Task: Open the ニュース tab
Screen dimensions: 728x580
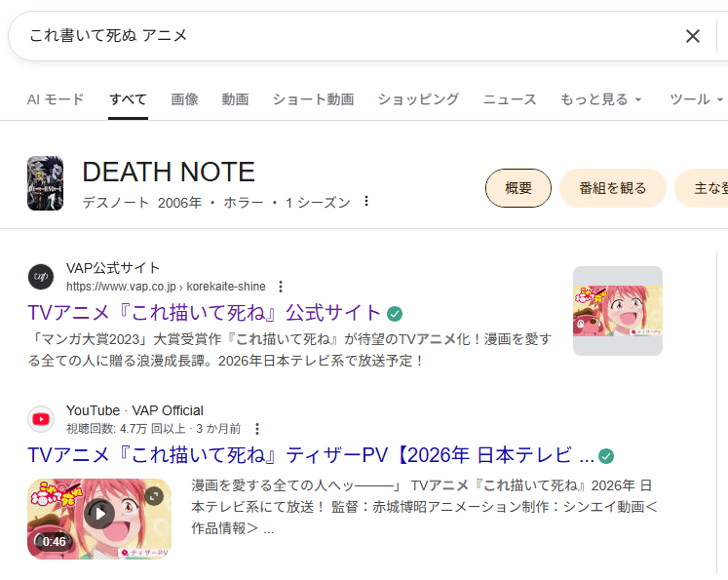Action: click(510, 99)
